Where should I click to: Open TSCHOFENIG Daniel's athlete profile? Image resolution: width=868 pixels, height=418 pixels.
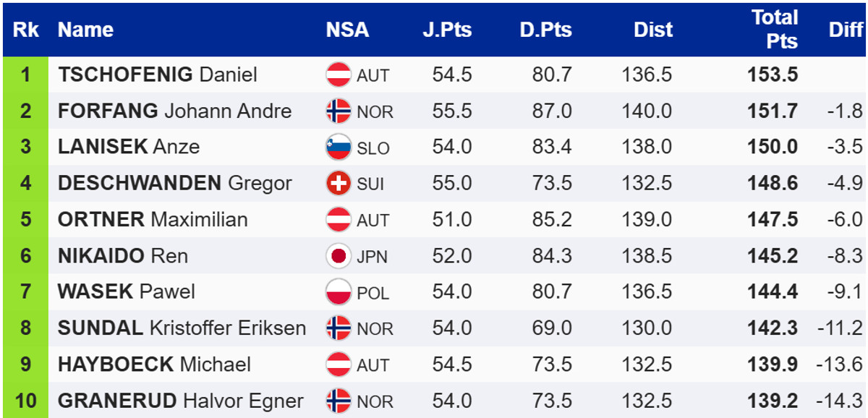click(157, 74)
